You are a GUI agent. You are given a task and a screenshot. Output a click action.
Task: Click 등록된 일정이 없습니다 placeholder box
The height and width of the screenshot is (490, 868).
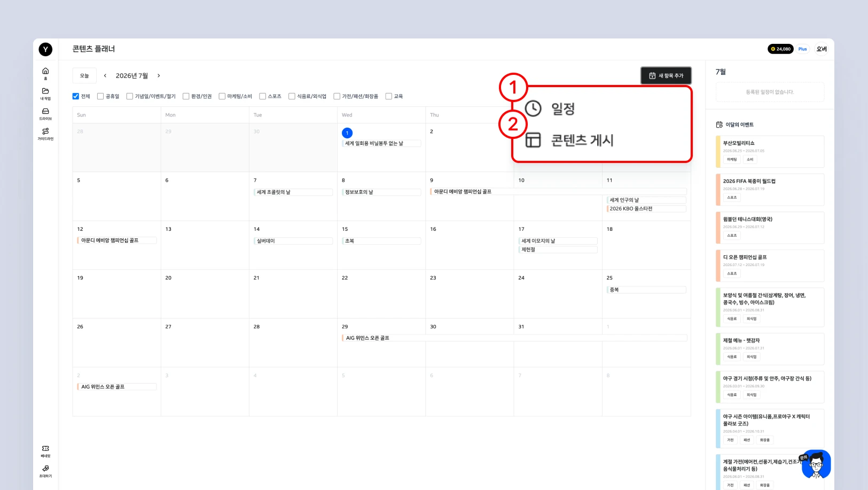click(x=770, y=92)
